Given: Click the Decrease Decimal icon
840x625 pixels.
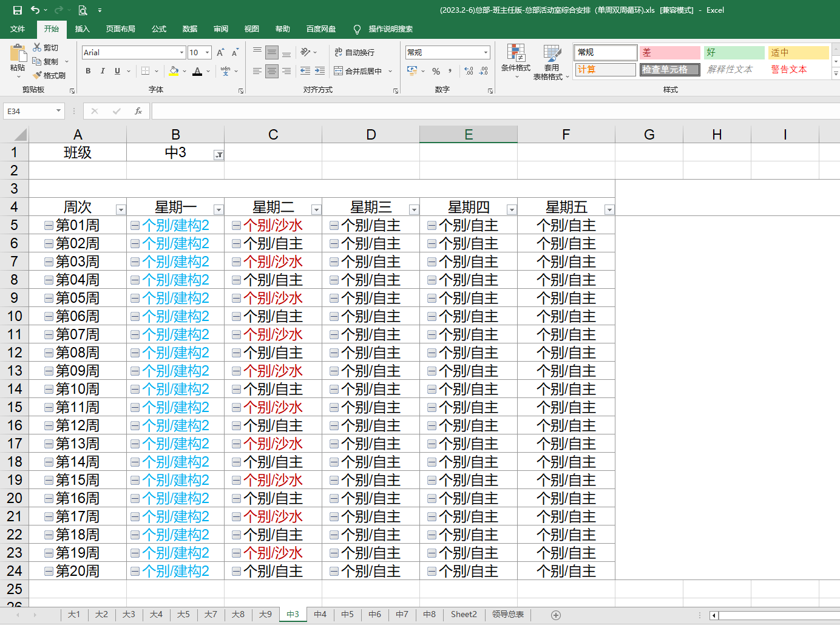Looking at the screenshot, I should (x=484, y=71).
